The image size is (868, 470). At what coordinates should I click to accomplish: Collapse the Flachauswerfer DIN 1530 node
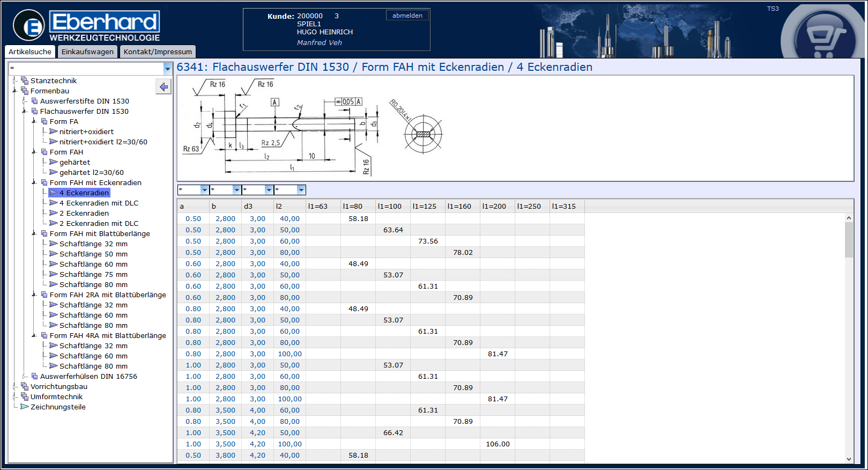(25, 111)
